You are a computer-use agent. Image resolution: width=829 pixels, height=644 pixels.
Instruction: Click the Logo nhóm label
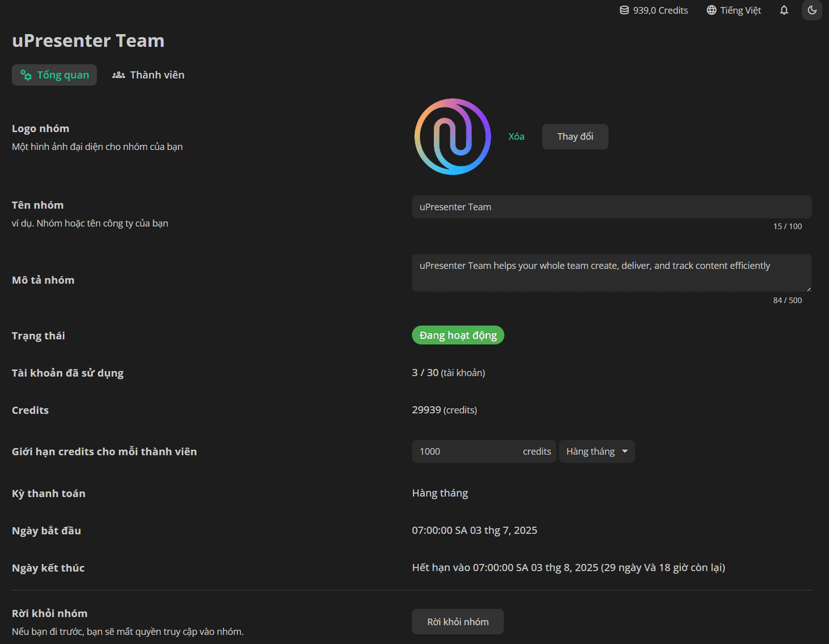tap(40, 128)
